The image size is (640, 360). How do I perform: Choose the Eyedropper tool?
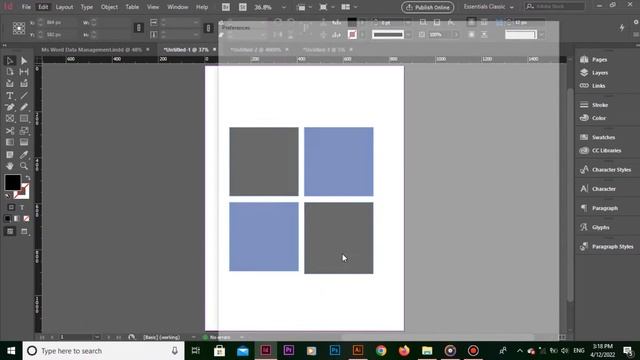click(24, 155)
